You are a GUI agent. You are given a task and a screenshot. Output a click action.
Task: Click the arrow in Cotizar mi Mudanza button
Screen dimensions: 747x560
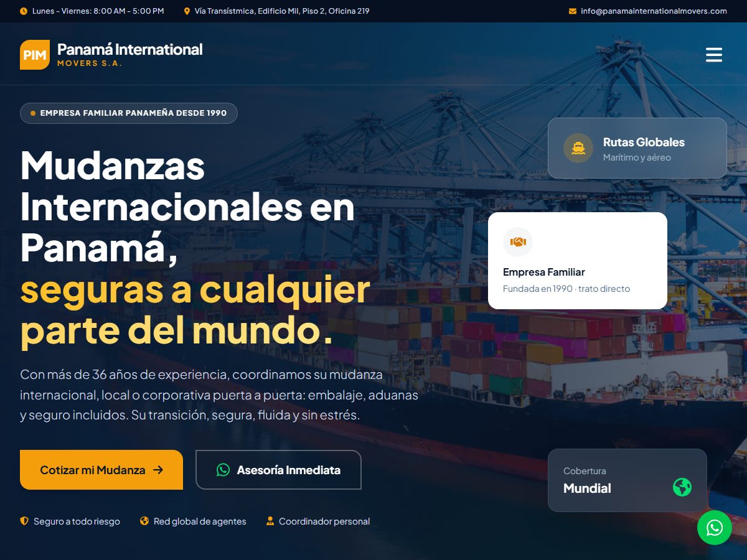[x=158, y=470]
